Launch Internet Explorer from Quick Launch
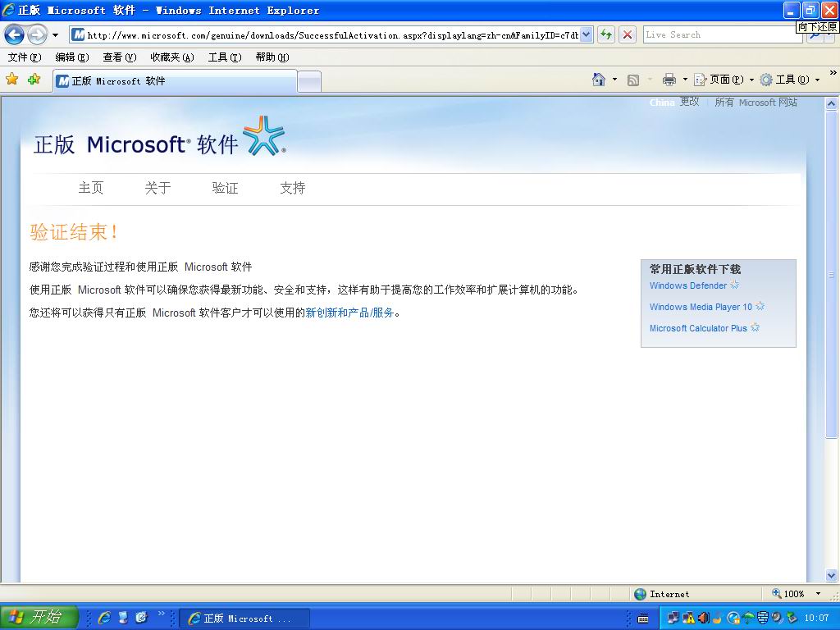Image resolution: width=840 pixels, height=630 pixels. (104, 618)
